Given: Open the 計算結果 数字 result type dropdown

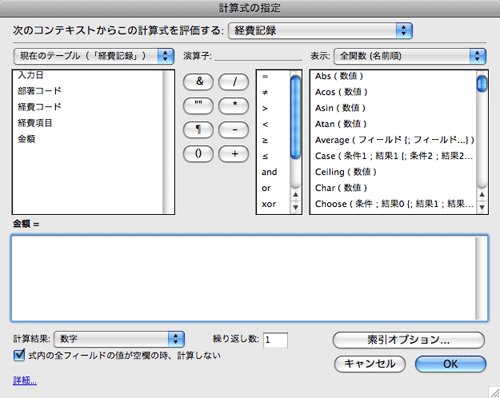Looking at the screenshot, I should click(x=119, y=339).
